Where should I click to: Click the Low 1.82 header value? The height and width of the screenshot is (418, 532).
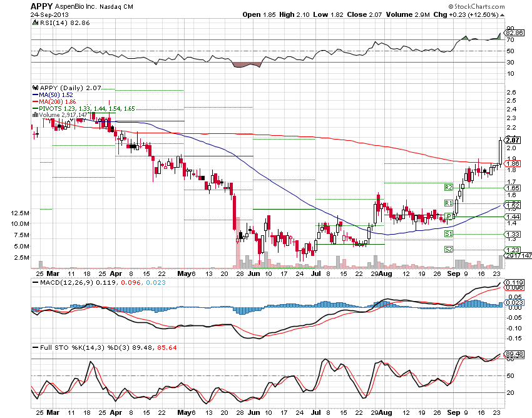click(x=328, y=14)
